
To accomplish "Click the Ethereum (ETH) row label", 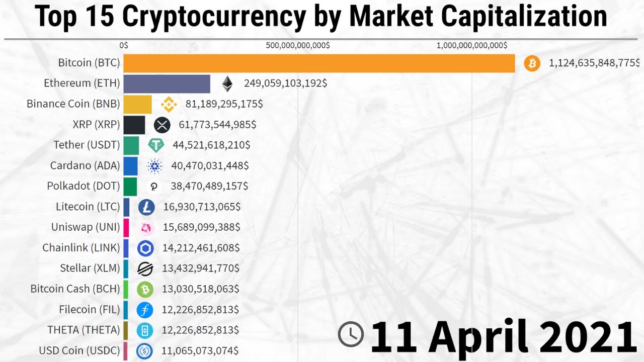I will pyautogui.click(x=82, y=83).
